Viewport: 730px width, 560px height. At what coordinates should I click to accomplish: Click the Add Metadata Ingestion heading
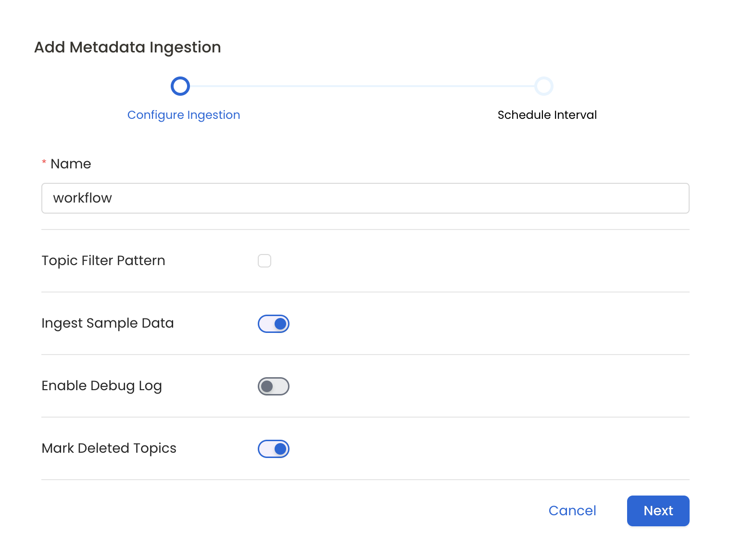pyautogui.click(x=127, y=47)
